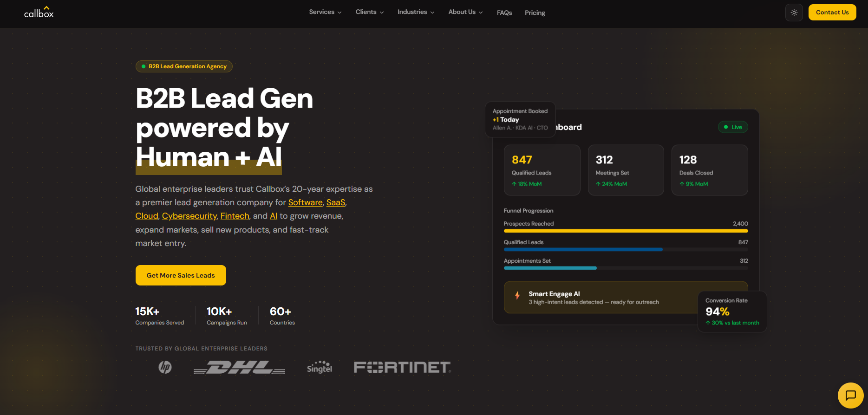
Task: Click the Conversion Rate 94% card
Action: point(732,311)
